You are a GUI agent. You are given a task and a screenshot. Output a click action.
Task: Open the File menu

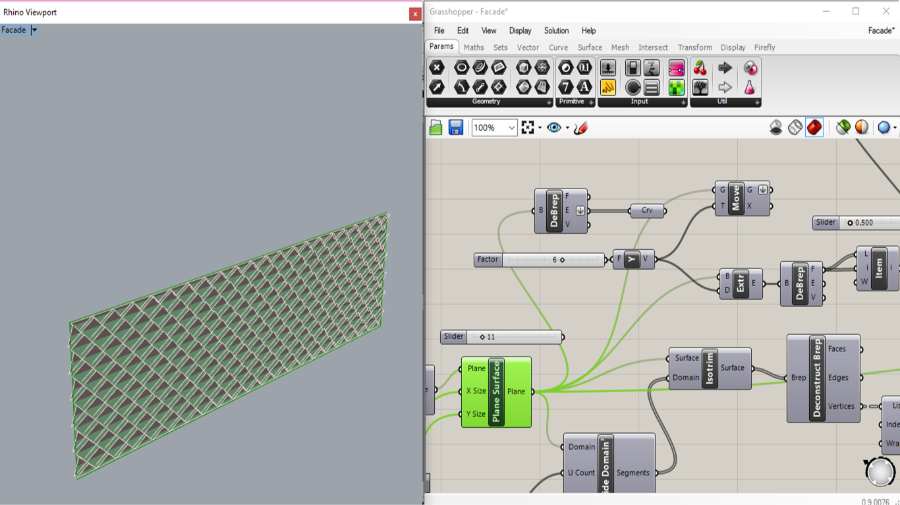(439, 30)
